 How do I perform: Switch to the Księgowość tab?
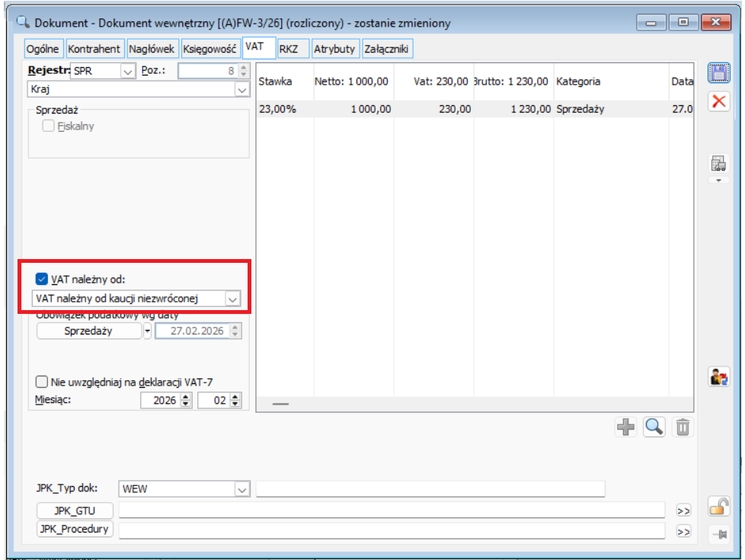click(209, 49)
